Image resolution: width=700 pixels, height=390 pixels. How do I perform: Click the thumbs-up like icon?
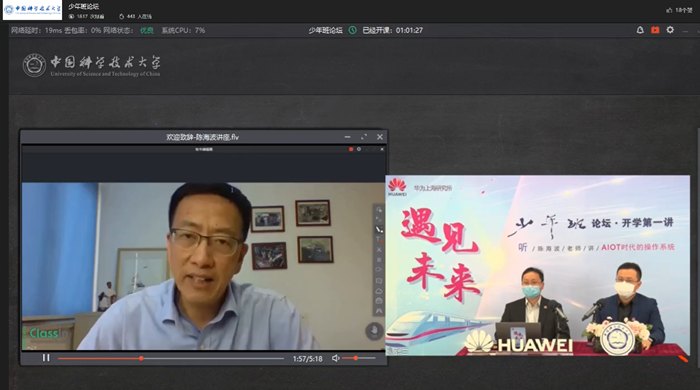(x=669, y=10)
